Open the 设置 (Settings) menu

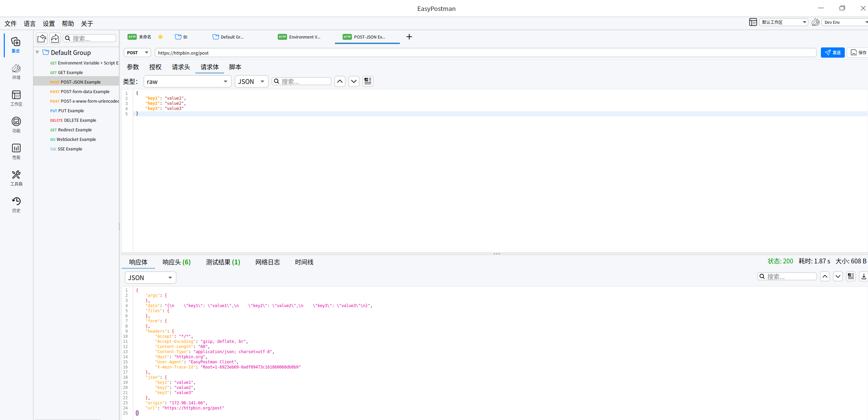tap(48, 24)
